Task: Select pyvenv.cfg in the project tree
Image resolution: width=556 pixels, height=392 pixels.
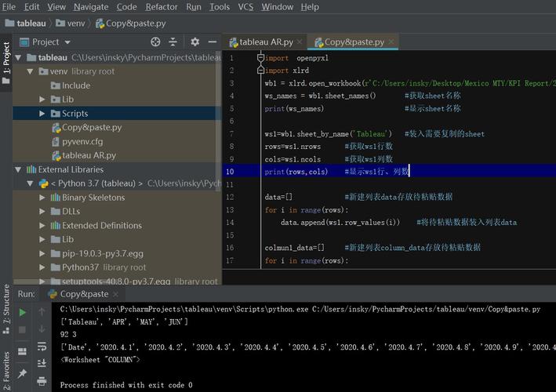Action: click(x=82, y=141)
